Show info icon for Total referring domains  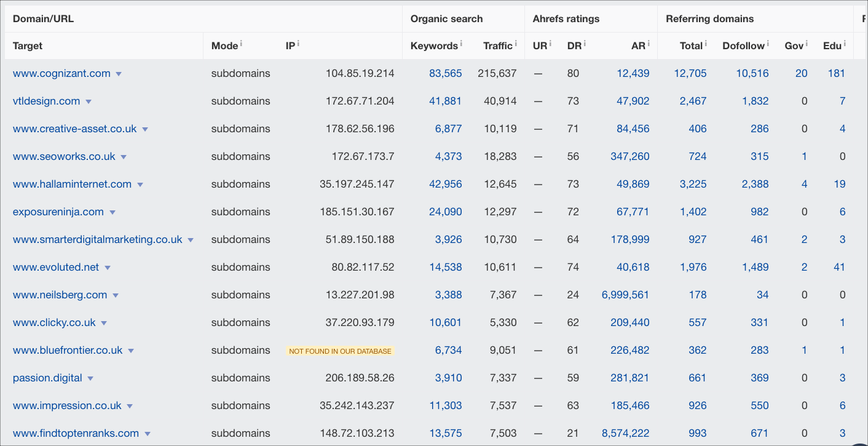[x=705, y=44]
